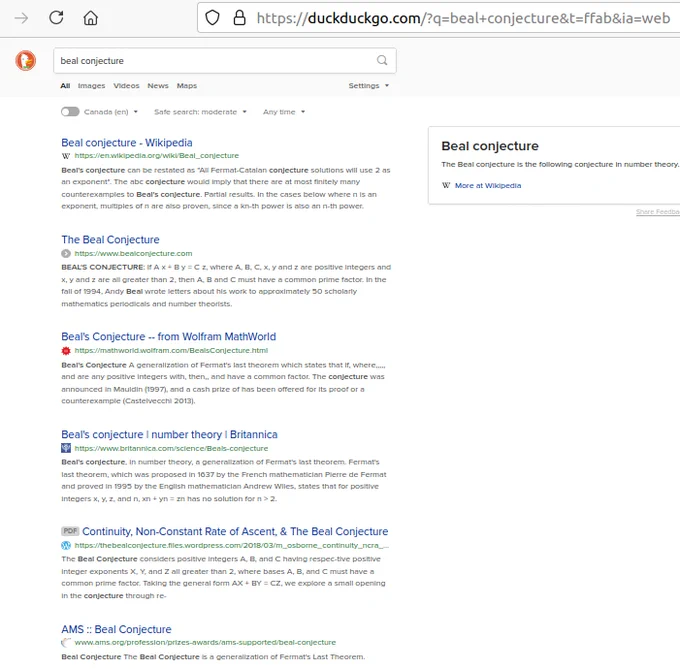The height and width of the screenshot is (669, 680).
Task: Expand the Canada (en) region dropdown
Action: tap(111, 112)
